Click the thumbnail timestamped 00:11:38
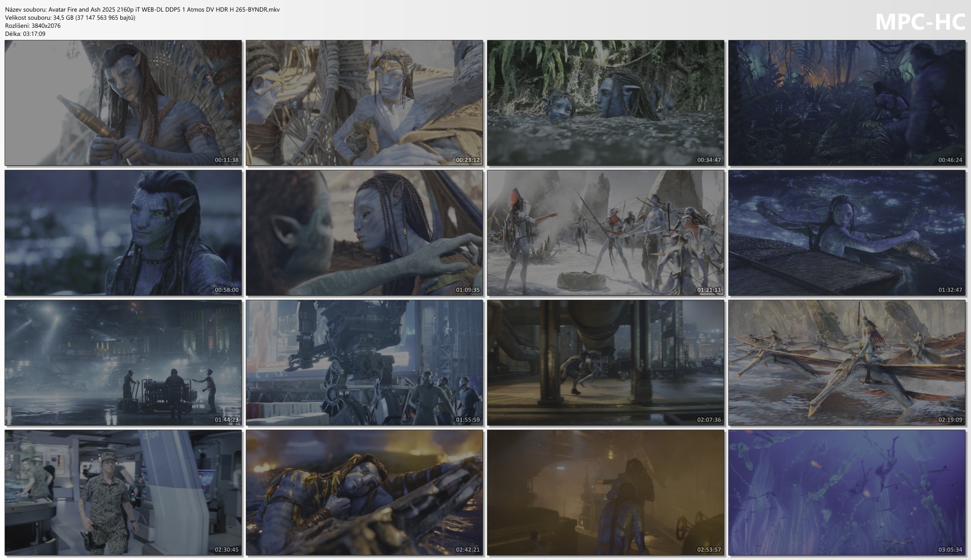 pos(123,103)
